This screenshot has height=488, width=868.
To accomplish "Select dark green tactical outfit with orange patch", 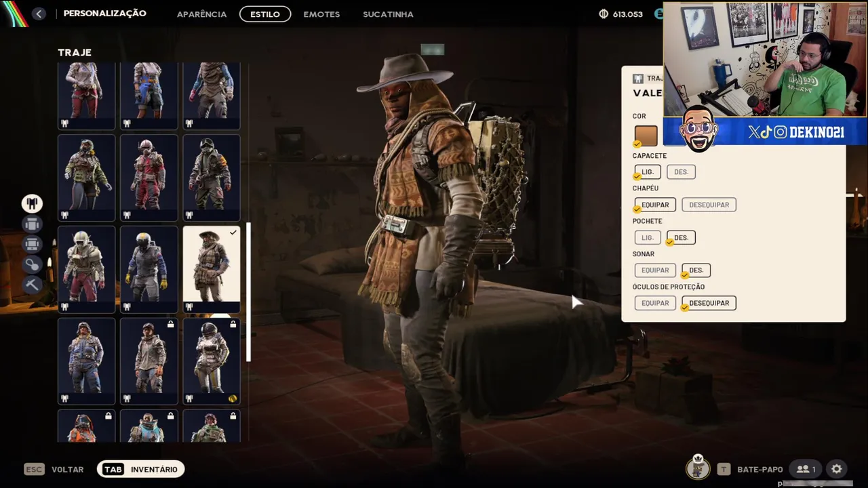I will click(211, 178).
